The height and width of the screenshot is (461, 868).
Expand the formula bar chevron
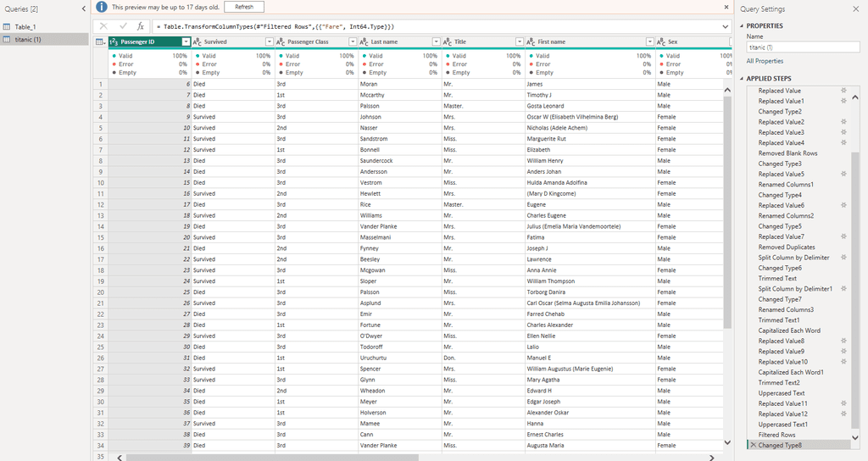point(726,26)
